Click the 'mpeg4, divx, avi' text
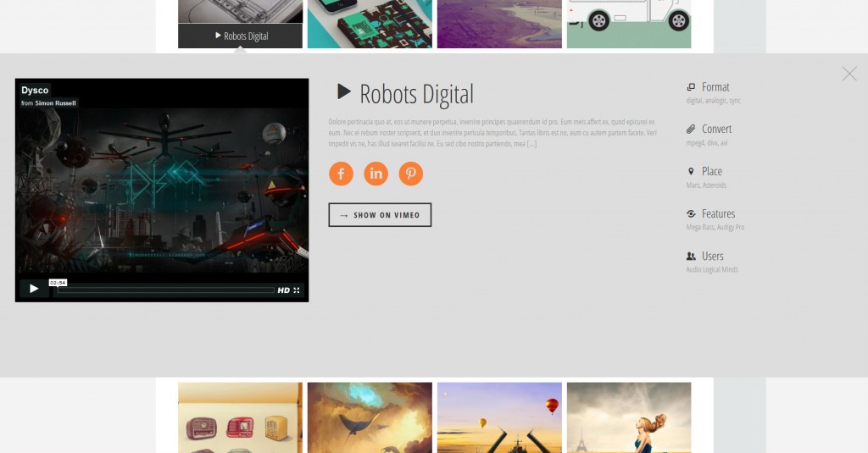The height and width of the screenshot is (453, 868). click(x=707, y=143)
